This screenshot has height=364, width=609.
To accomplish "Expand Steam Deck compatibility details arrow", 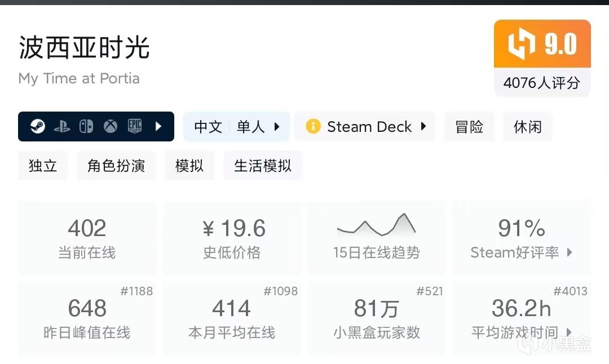I will click(x=423, y=127).
